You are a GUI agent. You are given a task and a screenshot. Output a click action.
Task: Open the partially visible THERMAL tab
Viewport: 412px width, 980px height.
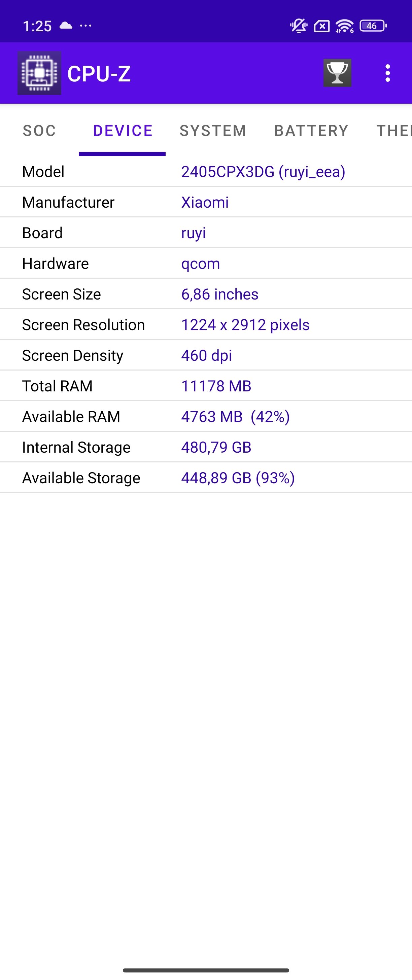point(394,131)
